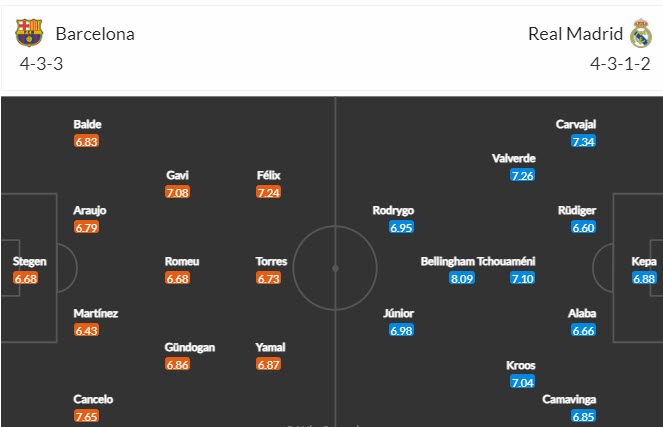Click on Kroos's 7.04 rating
This screenshot has width=663, height=427.
pos(522,382)
